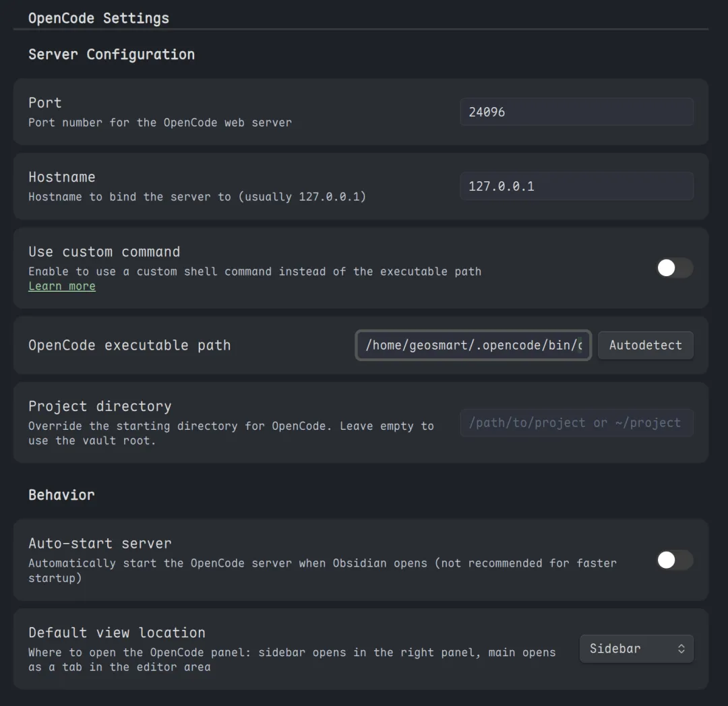
Task: Click the Port number description text
Action: tap(160, 123)
